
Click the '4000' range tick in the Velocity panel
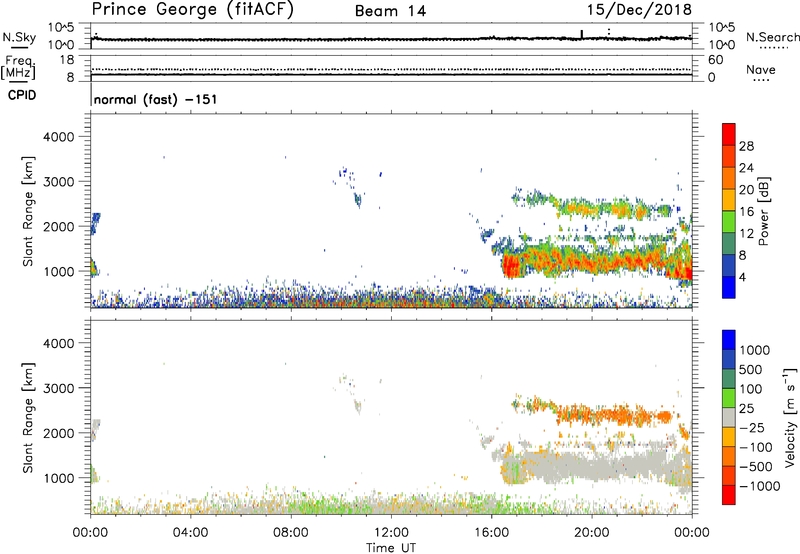[58, 343]
